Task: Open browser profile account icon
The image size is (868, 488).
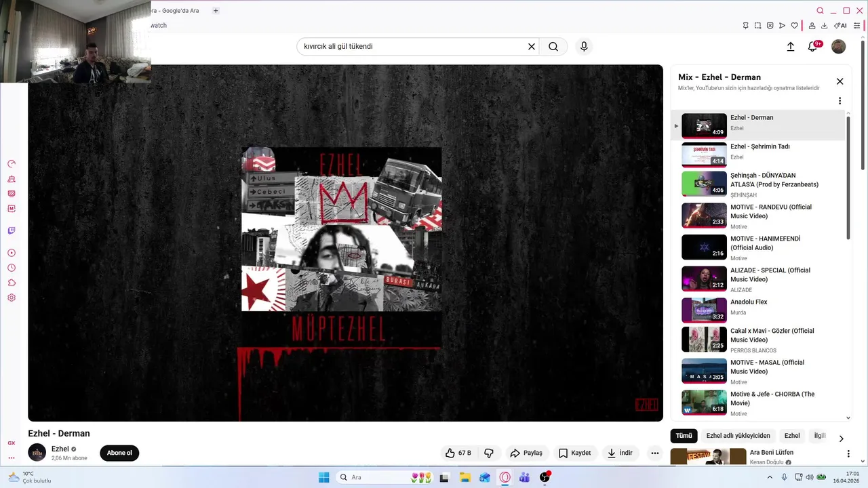Action: click(x=812, y=26)
